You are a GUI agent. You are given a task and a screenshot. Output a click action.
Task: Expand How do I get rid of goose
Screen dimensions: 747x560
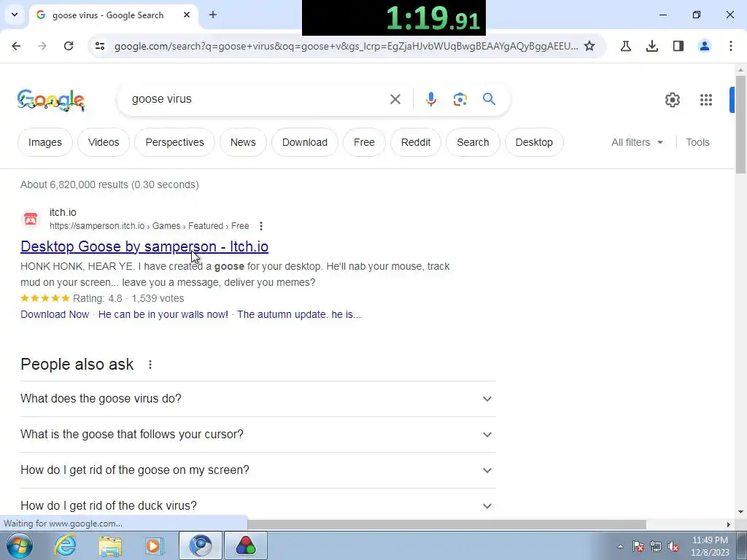click(258, 470)
